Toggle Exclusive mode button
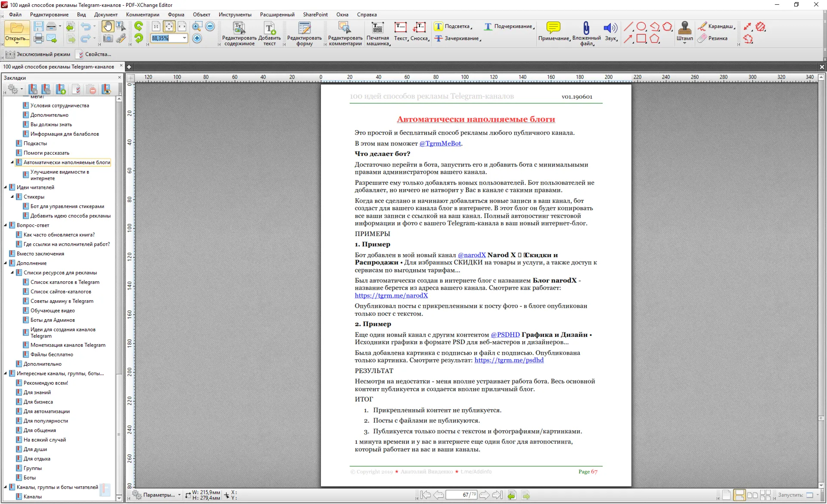The width and height of the screenshot is (827, 504). (x=38, y=54)
